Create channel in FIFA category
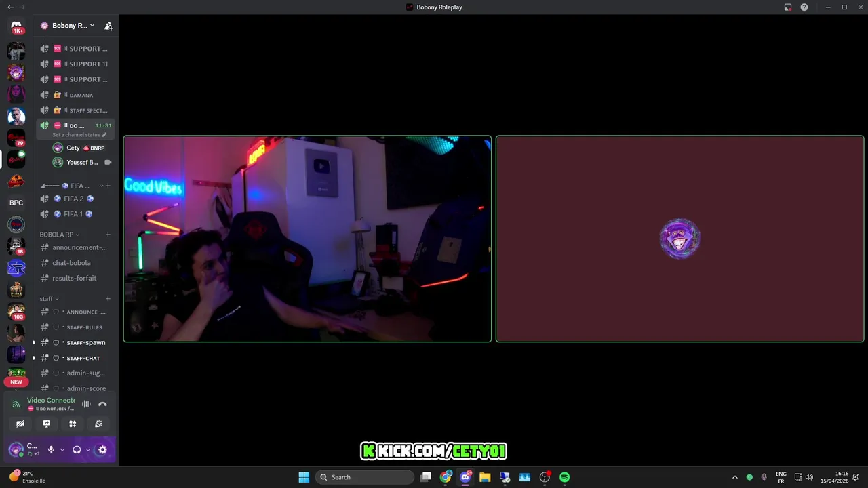Screen dimensions: 868x488 point(108,186)
